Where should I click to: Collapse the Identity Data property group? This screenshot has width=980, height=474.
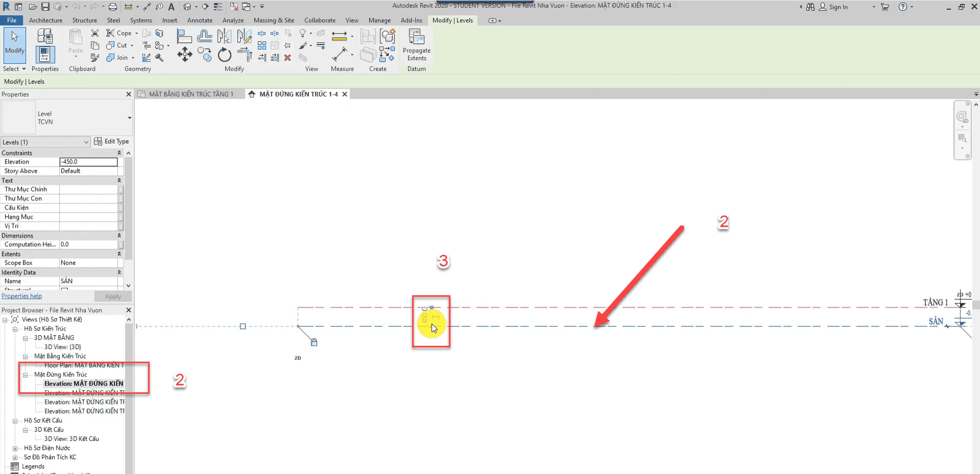coord(119,272)
